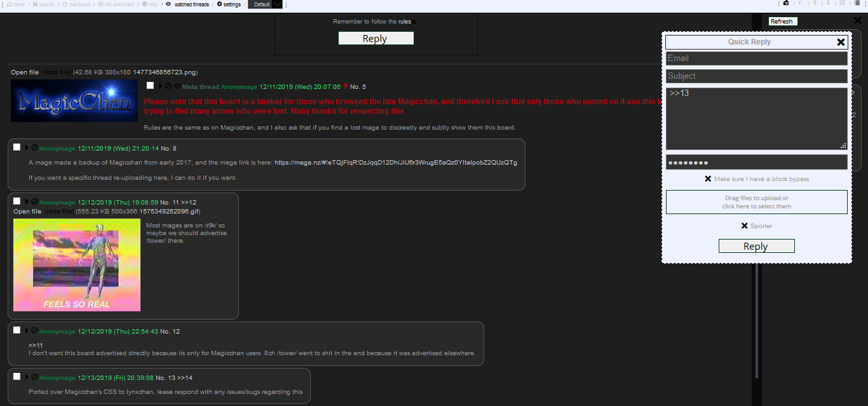Open the Default theme dropdown
Image resolution: width=868 pixels, height=406 pixels.
tap(277, 4)
